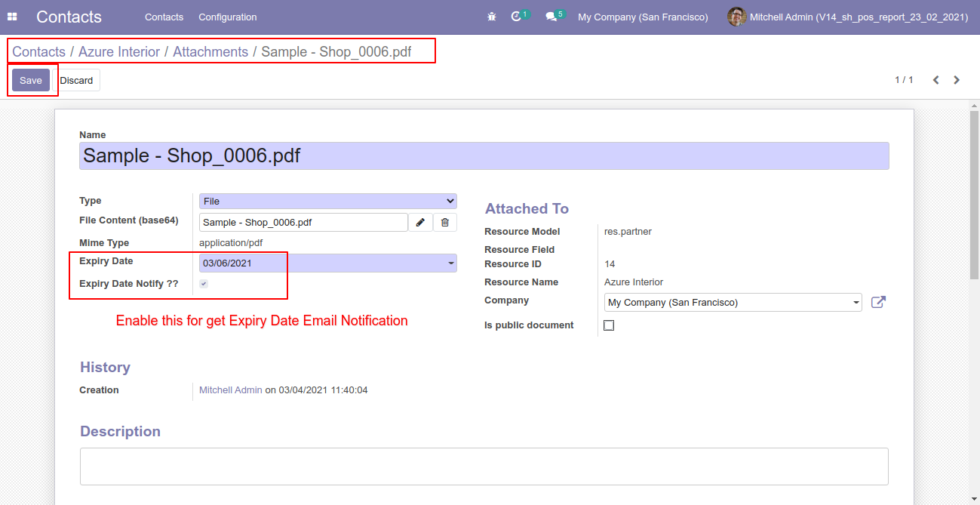Viewport: 980px width, 505px height.
Task: Expand the Type dropdown showing File
Action: 327,201
